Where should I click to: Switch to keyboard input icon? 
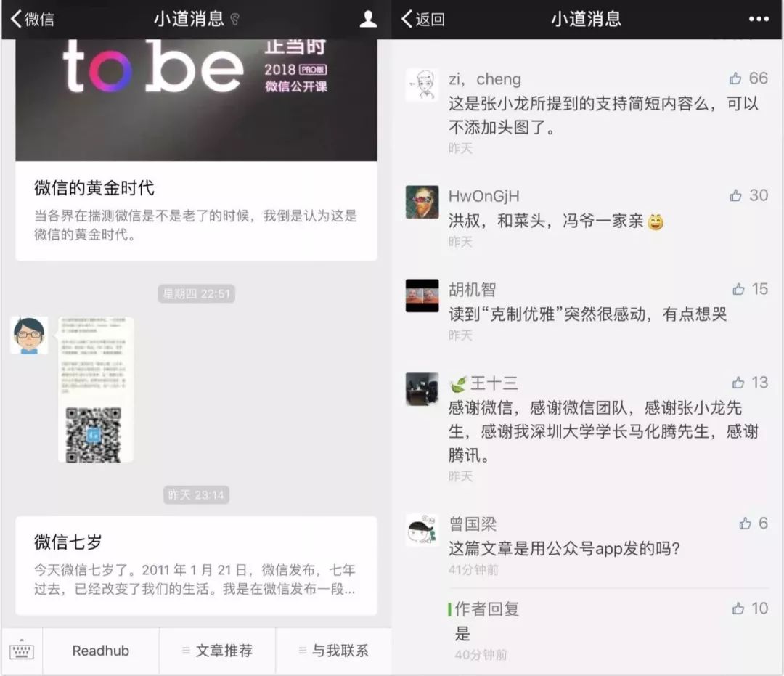(22, 651)
